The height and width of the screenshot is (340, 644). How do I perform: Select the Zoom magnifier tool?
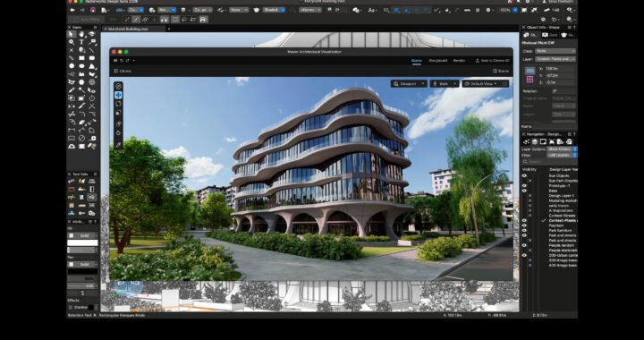click(72, 42)
